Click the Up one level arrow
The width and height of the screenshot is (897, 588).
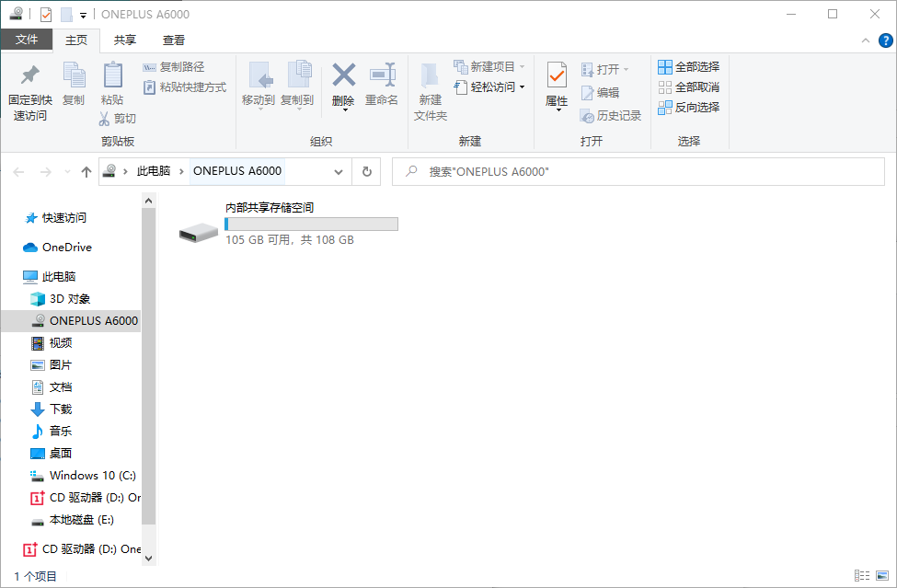[86, 171]
